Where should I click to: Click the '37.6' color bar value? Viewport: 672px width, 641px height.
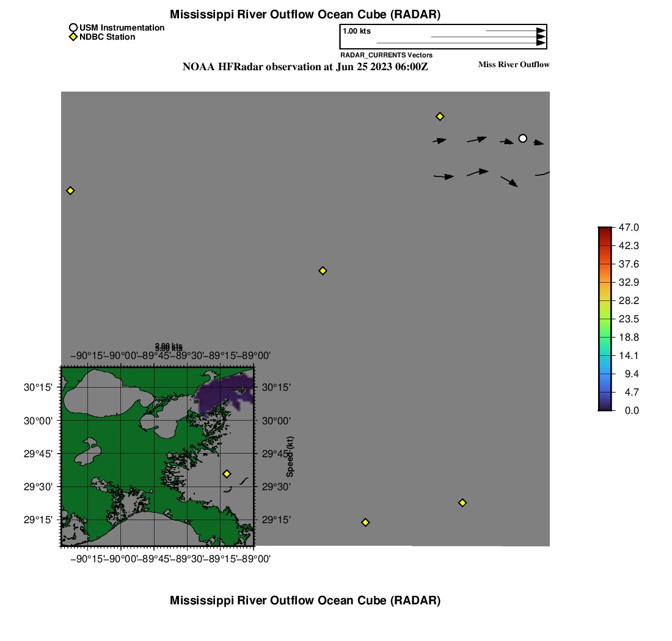click(x=629, y=264)
